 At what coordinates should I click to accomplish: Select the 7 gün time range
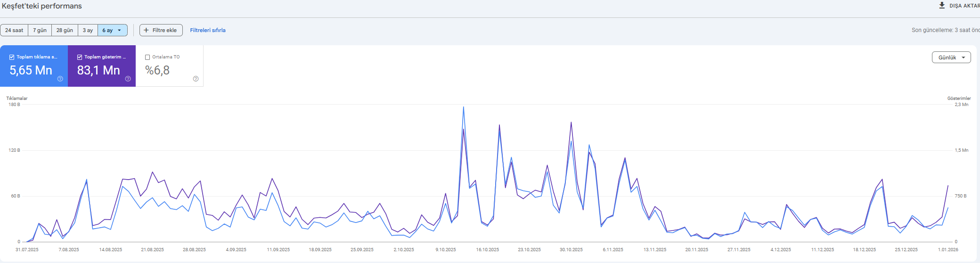tap(40, 30)
